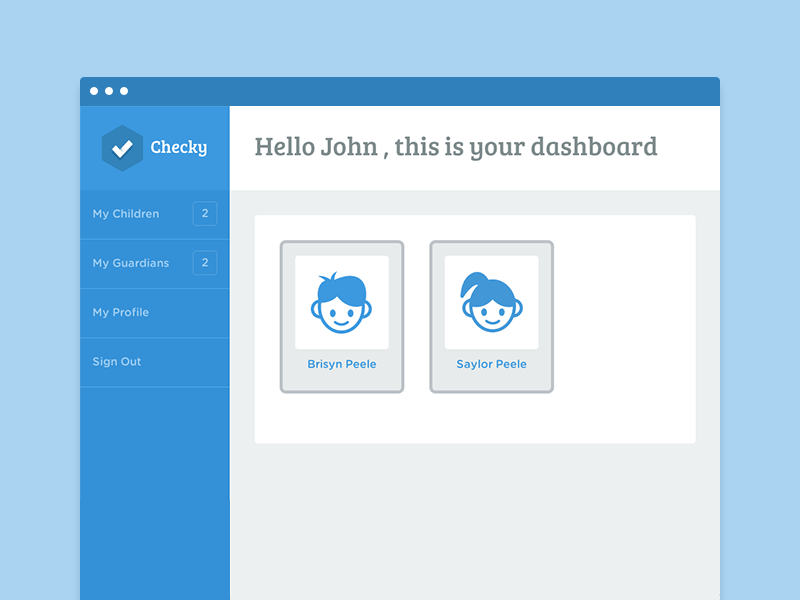800x600 pixels.
Task: Click the count badge beside My Children
Action: coord(205,213)
